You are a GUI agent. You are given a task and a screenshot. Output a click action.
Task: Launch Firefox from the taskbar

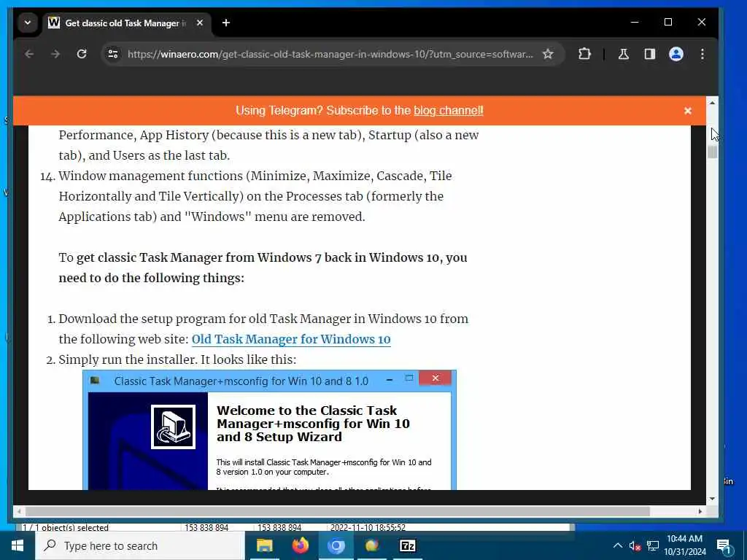(300, 545)
